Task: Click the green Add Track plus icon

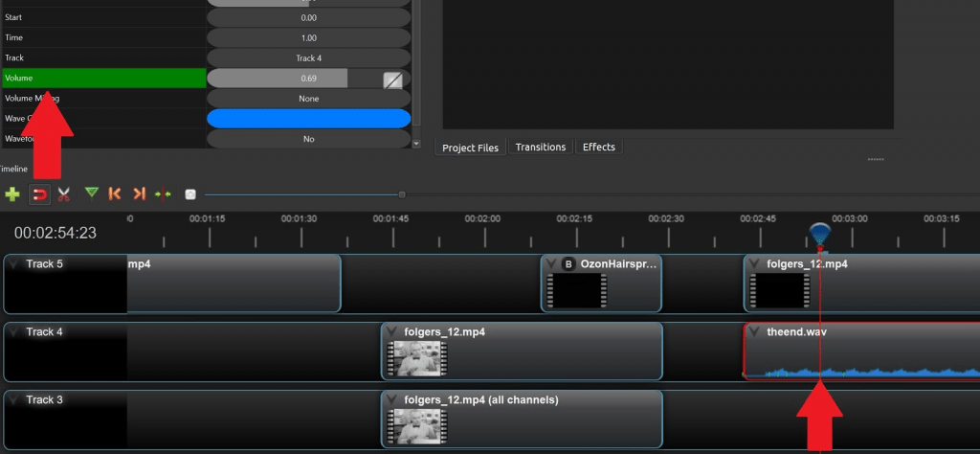Action: tap(11, 194)
